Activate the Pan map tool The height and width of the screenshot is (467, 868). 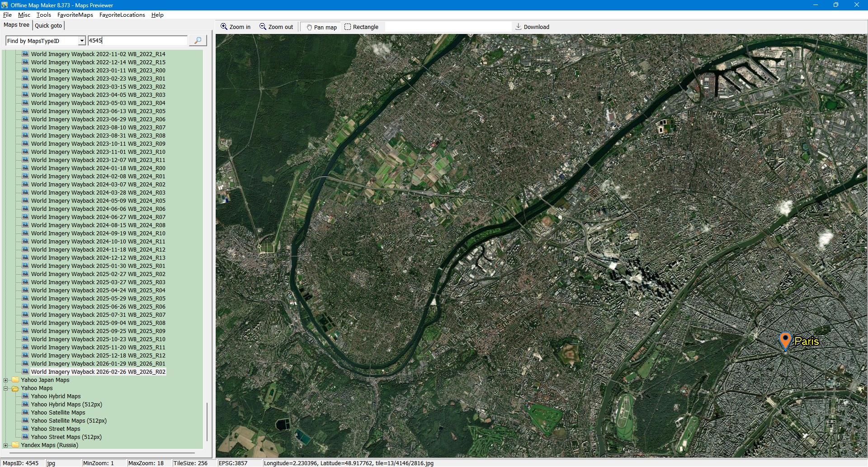coord(321,27)
